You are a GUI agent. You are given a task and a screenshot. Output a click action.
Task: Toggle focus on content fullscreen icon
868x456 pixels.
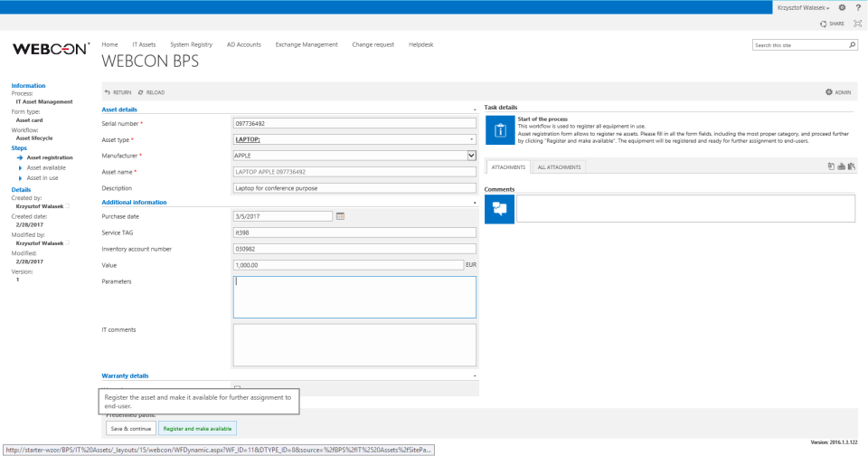(x=857, y=24)
